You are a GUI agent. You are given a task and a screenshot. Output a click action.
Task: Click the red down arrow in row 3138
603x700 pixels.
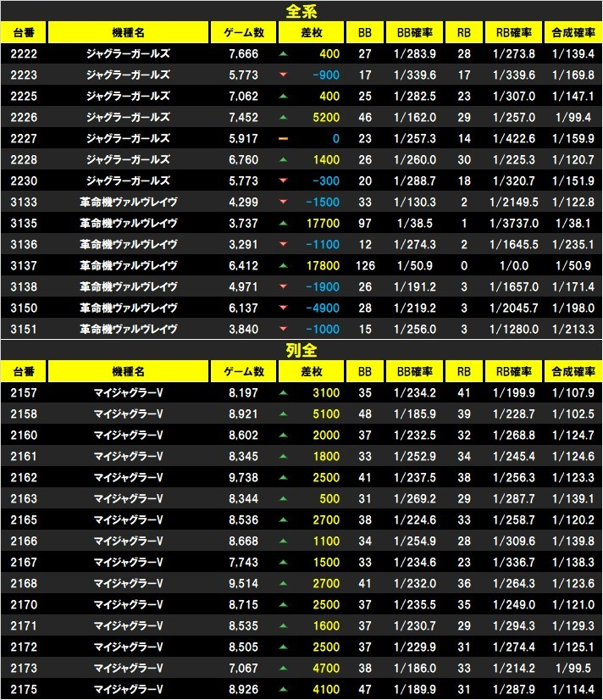coord(283,287)
